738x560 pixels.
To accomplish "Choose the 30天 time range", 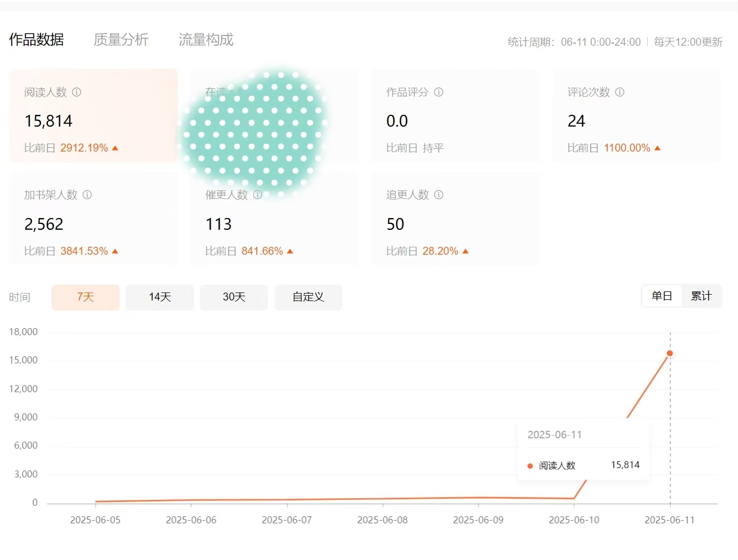I will pos(234,297).
